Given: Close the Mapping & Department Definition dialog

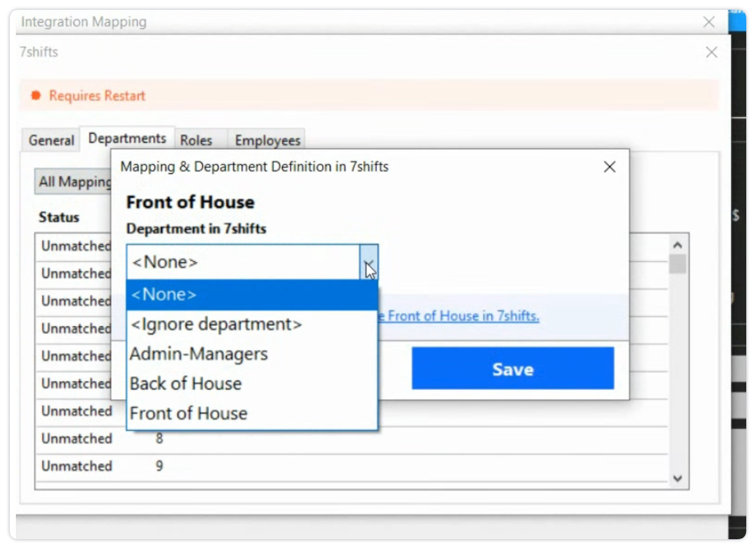Looking at the screenshot, I should 609,167.
